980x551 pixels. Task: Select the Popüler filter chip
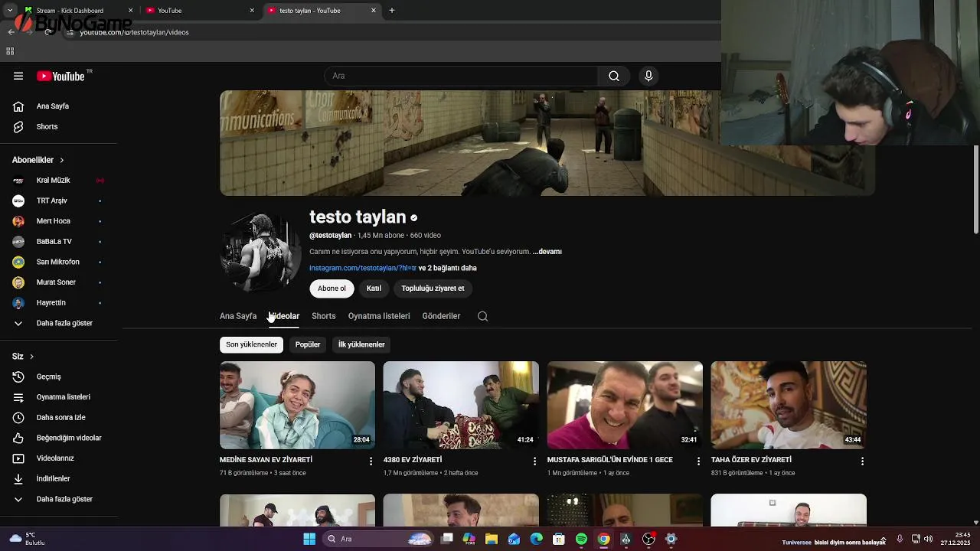(308, 344)
